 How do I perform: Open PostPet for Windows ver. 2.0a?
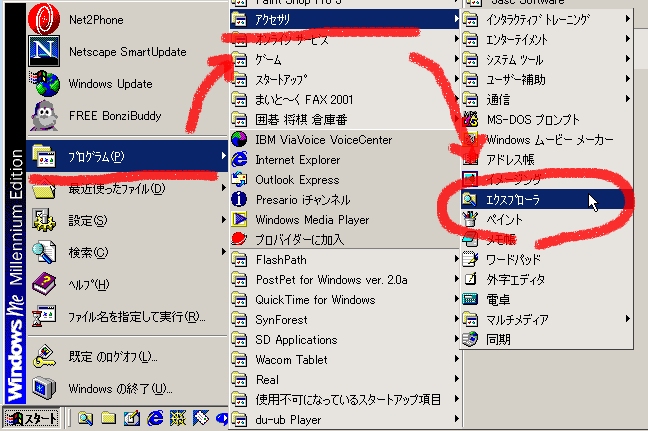pyautogui.click(x=344, y=279)
